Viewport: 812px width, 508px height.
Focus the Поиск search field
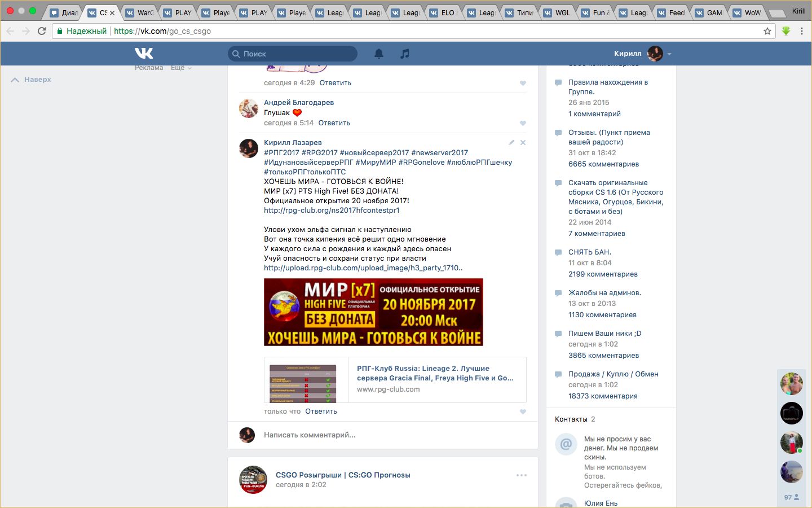click(x=293, y=54)
